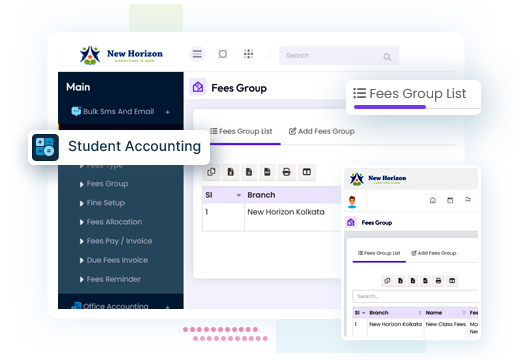
Task: Click the home icon in mobile preview
Action: coord(433,200)
